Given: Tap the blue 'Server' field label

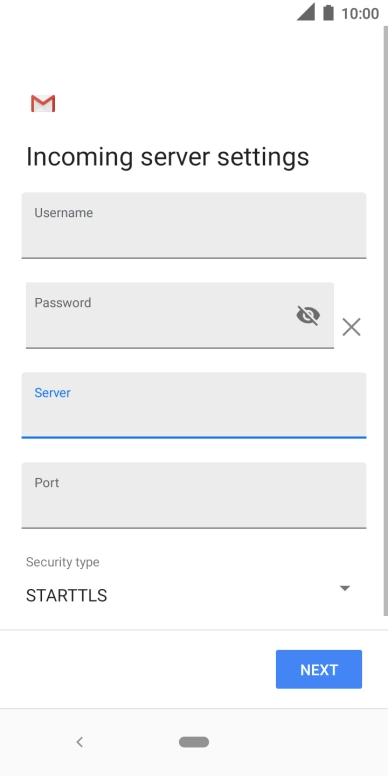Looking at the screenshot, I should click(52, 393).
